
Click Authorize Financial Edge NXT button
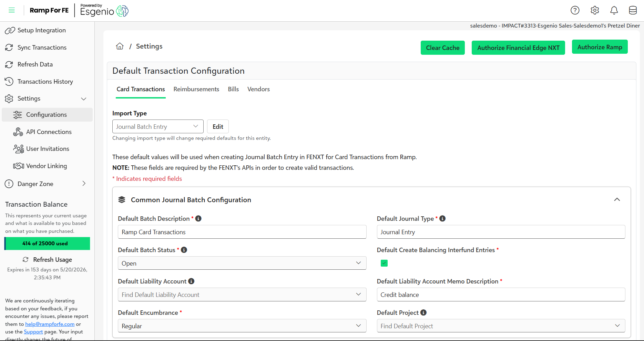518,48
